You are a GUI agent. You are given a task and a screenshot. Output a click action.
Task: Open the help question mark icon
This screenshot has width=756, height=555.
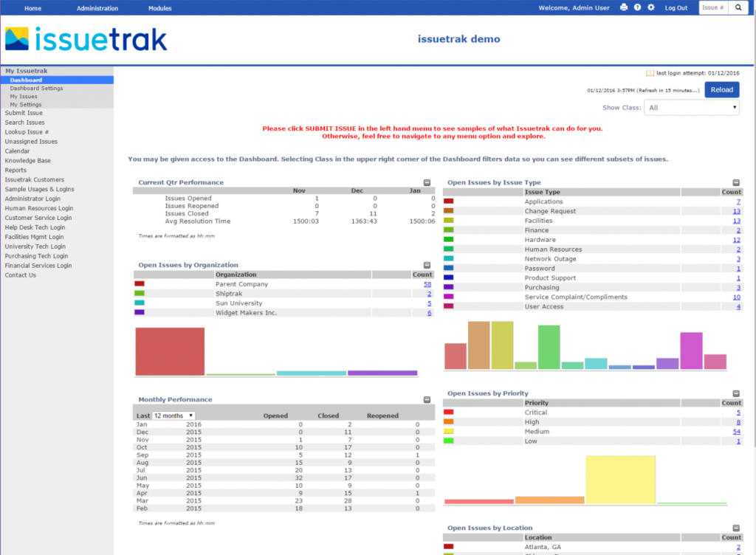pos(637,7)
